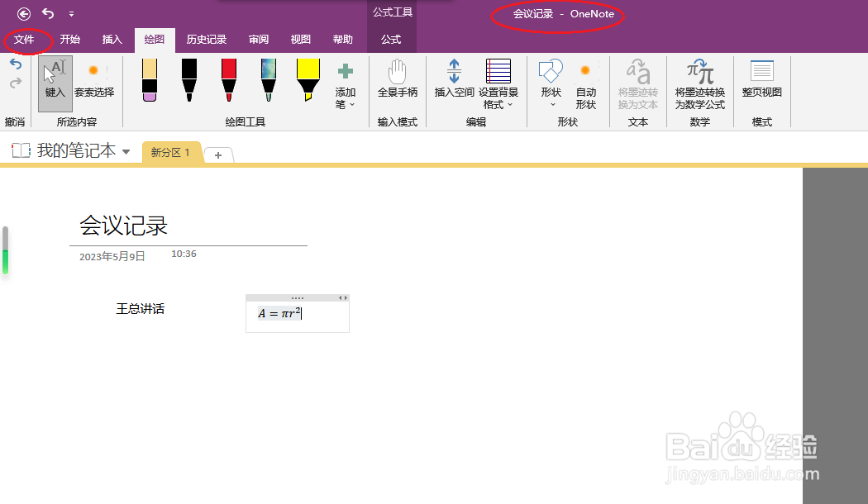
Task: Click 将墨迹转换为数学公式 button
Action: click(700, 84)
